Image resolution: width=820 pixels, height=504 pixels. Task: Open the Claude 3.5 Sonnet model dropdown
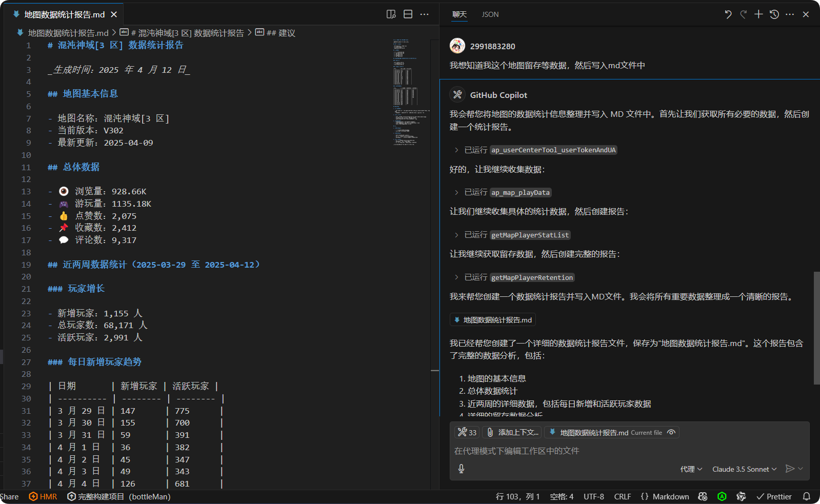(744, 469)
